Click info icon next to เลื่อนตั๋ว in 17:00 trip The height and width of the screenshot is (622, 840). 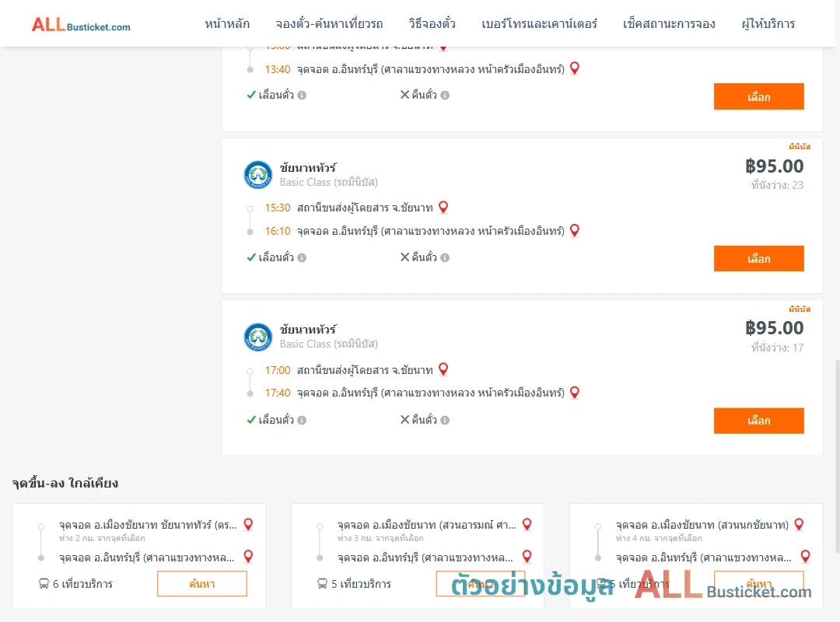[302, 420]
